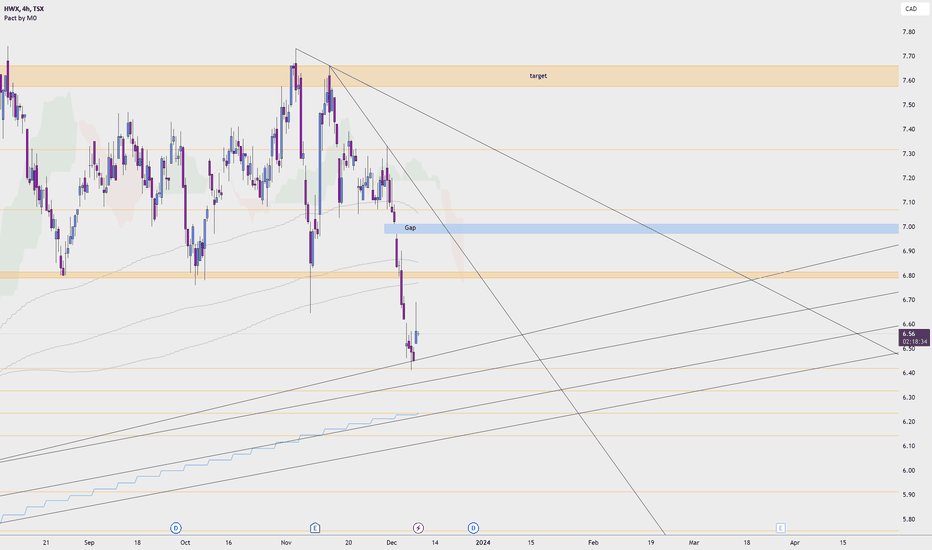Click the 7.70 price axis label
Image resolution: width=932 pixels, height=550 pixels.
pos(908,56)
